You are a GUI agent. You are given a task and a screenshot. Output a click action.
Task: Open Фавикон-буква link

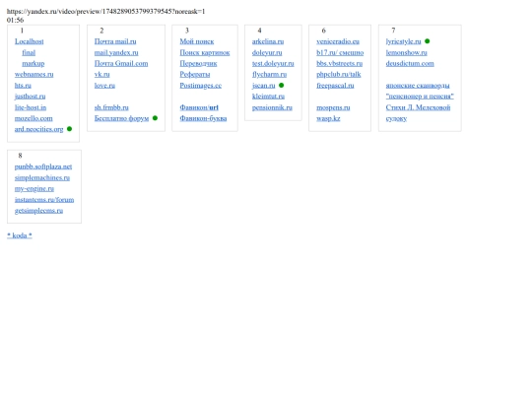pos(203,118)
